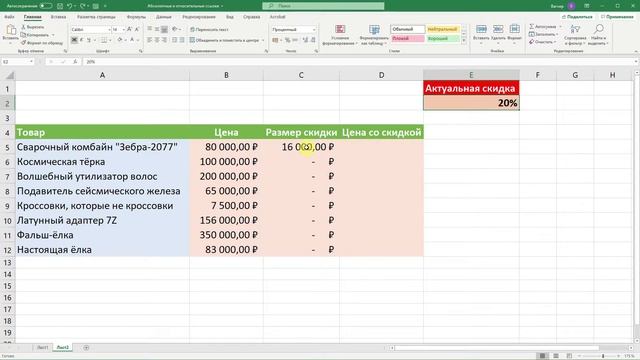Switch to the Formulas (Формулы) tab
This screenshot has width=640, height=360.
click(136, 17)
